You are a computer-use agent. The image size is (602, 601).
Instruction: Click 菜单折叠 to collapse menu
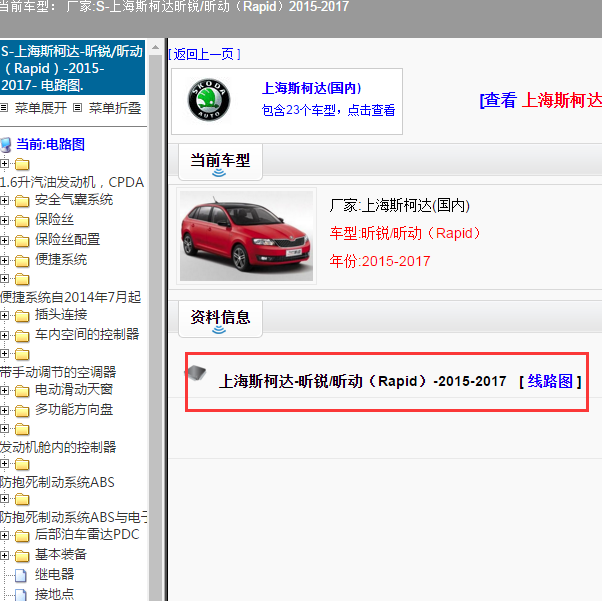[x=115, y=108]
